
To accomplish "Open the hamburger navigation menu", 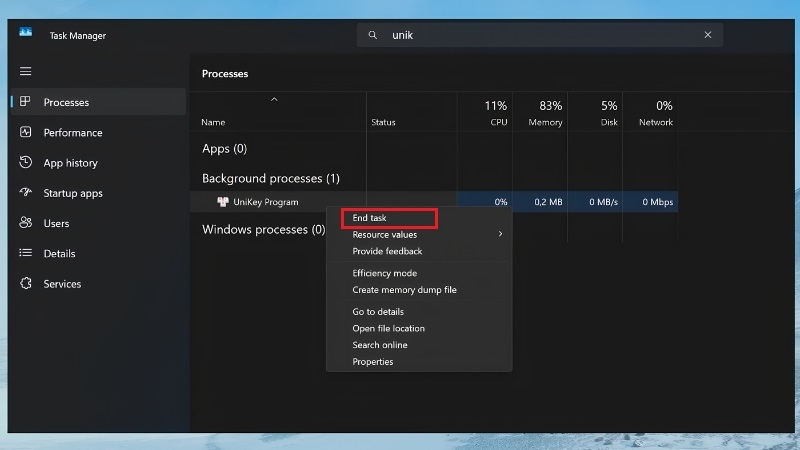I will point(26,71).
